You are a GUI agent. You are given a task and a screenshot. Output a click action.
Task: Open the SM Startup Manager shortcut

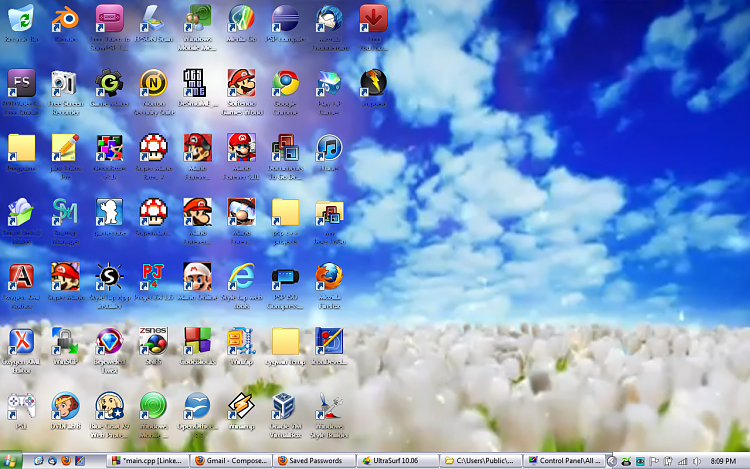[66, 212]
